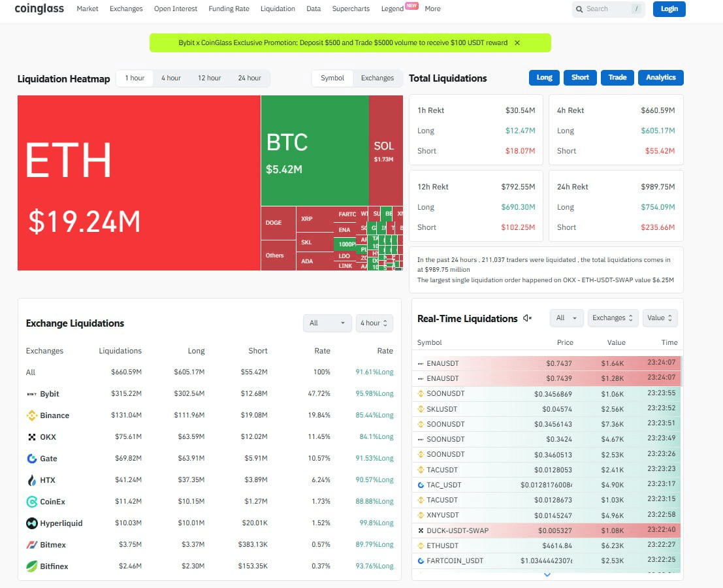Open the Liquidation menu
The width and height of the screenshot is (723, 588).
(278, 8)
